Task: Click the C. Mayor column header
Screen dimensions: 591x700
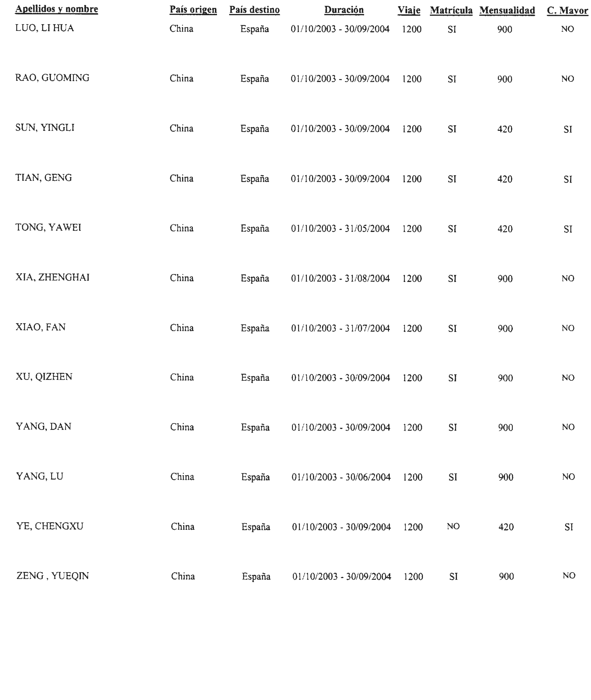Action: (568, 11)
